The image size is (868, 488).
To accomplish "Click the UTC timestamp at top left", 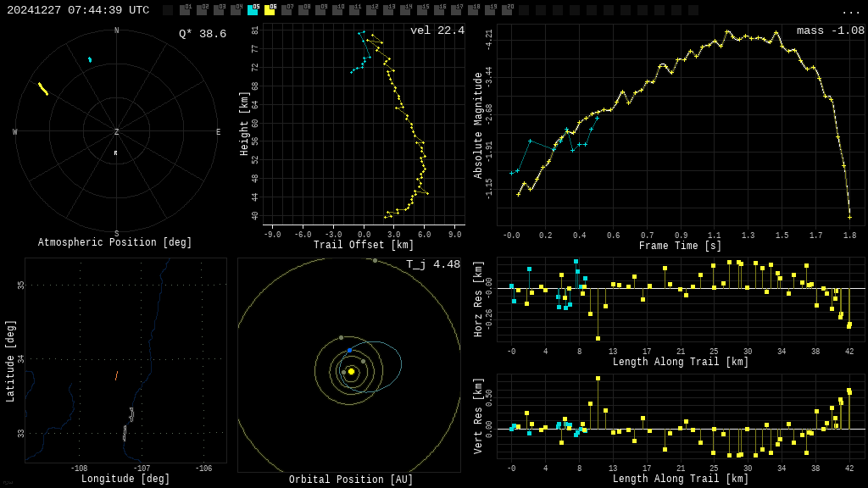I will pyautogui.click(x=78, y=10).
